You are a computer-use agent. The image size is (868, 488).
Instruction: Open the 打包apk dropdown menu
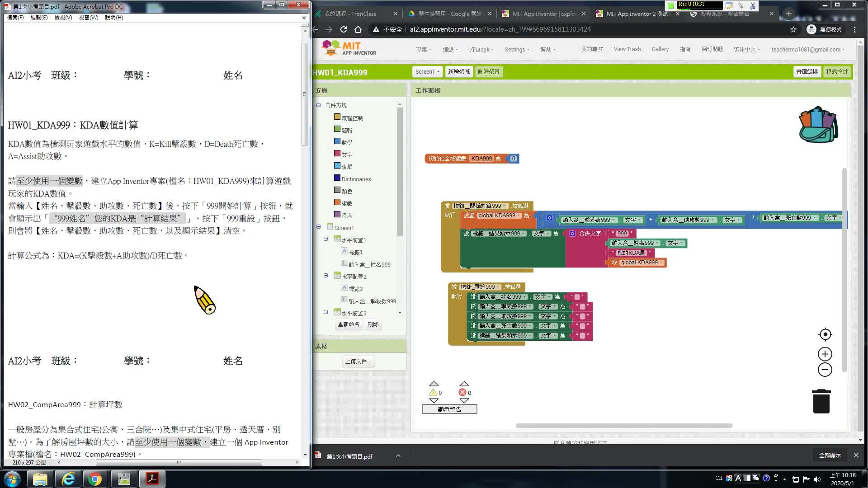pos(481,49)
